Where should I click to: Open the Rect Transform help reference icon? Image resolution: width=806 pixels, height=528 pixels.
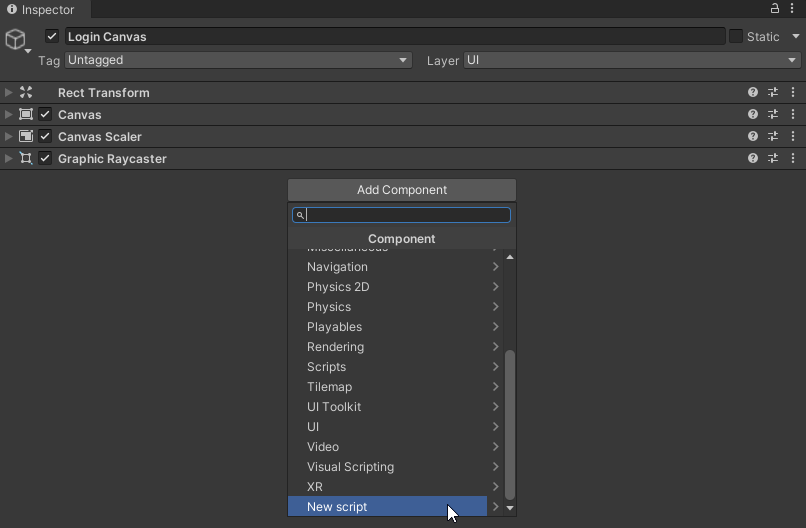pos(753,92)
